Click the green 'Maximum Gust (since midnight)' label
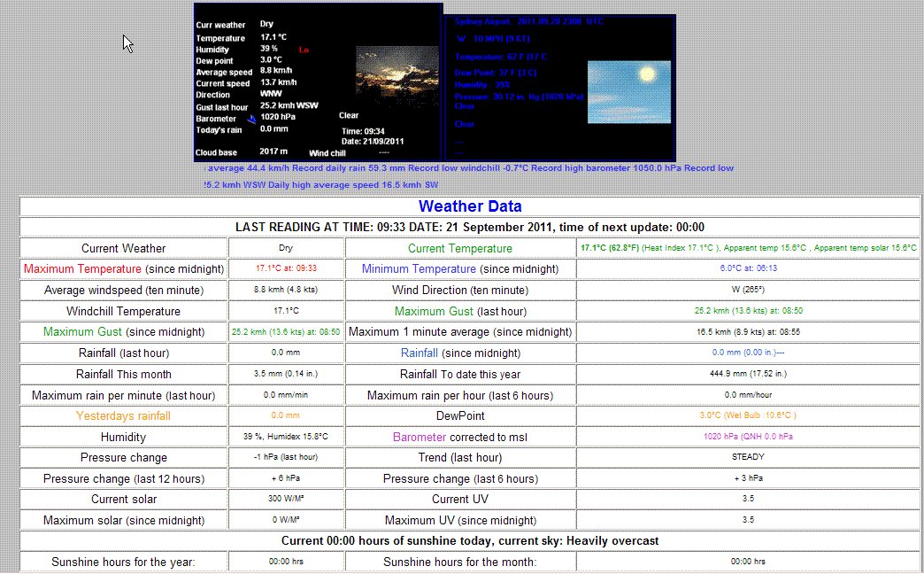 pos(124,332)
